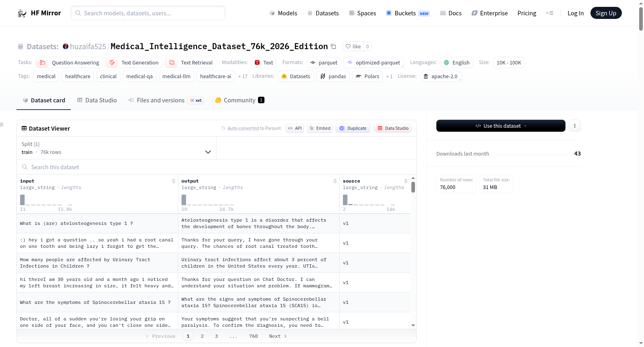Viewport: 644px width, 347px height.
Task: Click the Duplicate button
Action: (x=353, y=128)
